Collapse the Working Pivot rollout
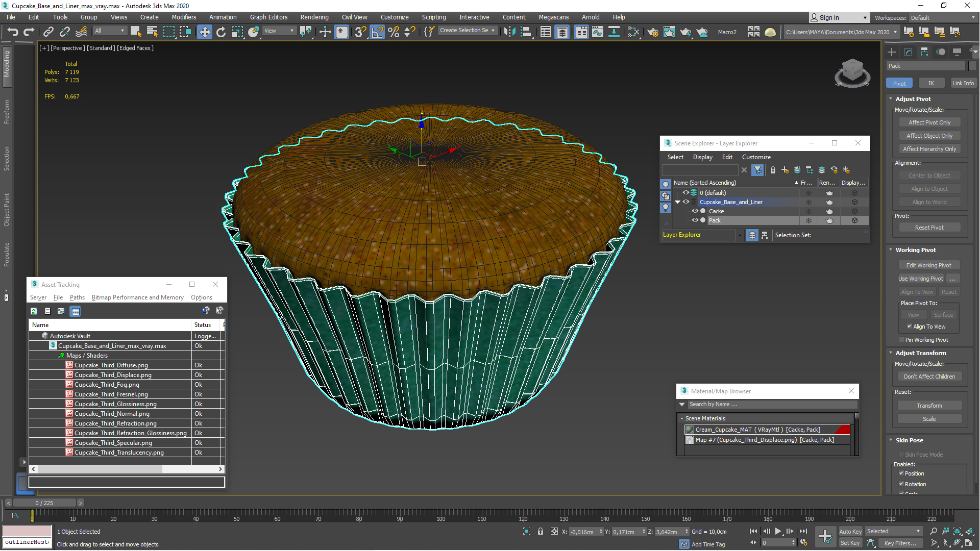This screenshot has height=551, width=980. click(x=916, y=250)
